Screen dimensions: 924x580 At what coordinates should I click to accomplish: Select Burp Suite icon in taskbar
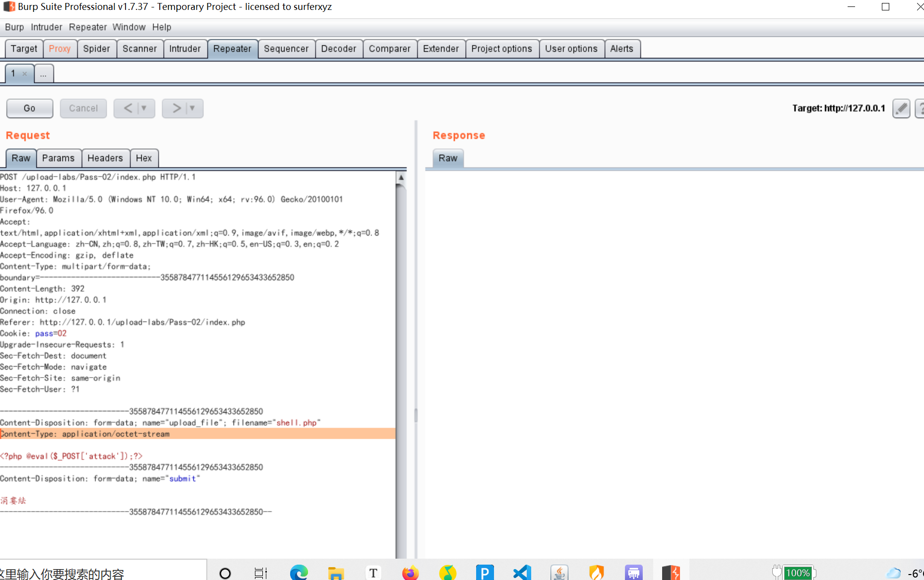click(x=671, y=573)
